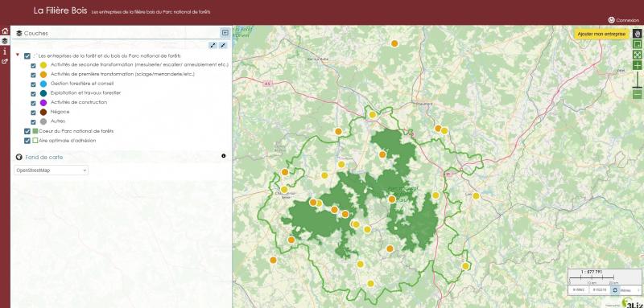Click the Couches panel heading

point(35,33)
